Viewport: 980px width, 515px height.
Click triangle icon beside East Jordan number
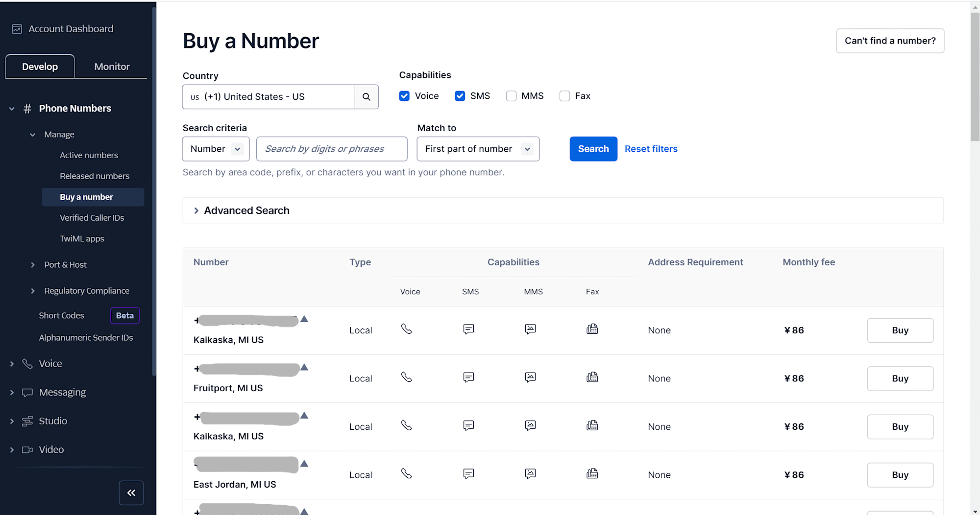tap(304, 464)
